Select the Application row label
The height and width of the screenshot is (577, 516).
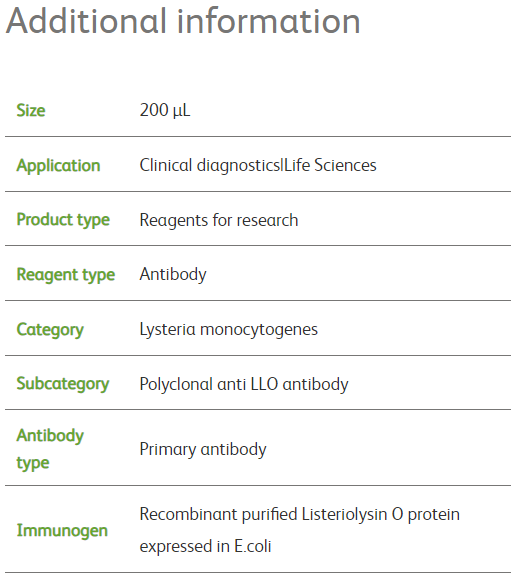(x=58, y=166)
